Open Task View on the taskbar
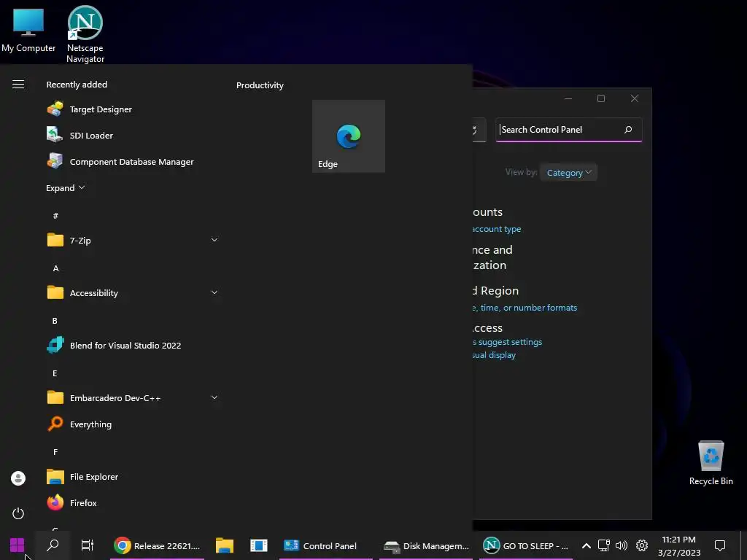 click(88, 545)
